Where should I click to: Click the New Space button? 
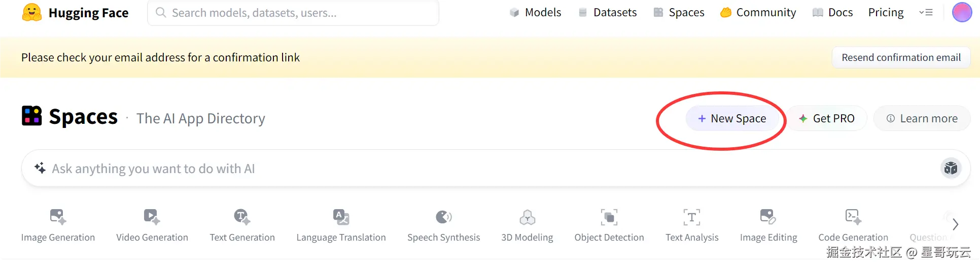coord(732,119)
